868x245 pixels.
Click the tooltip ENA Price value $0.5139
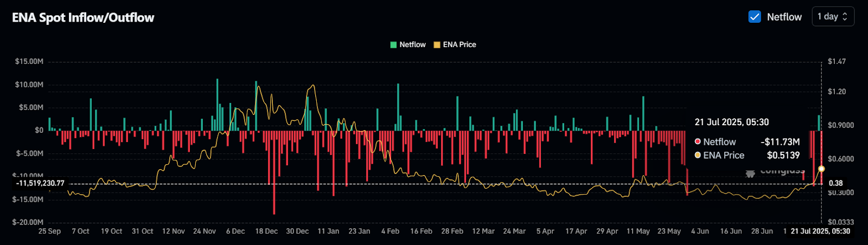pos(783,156)
